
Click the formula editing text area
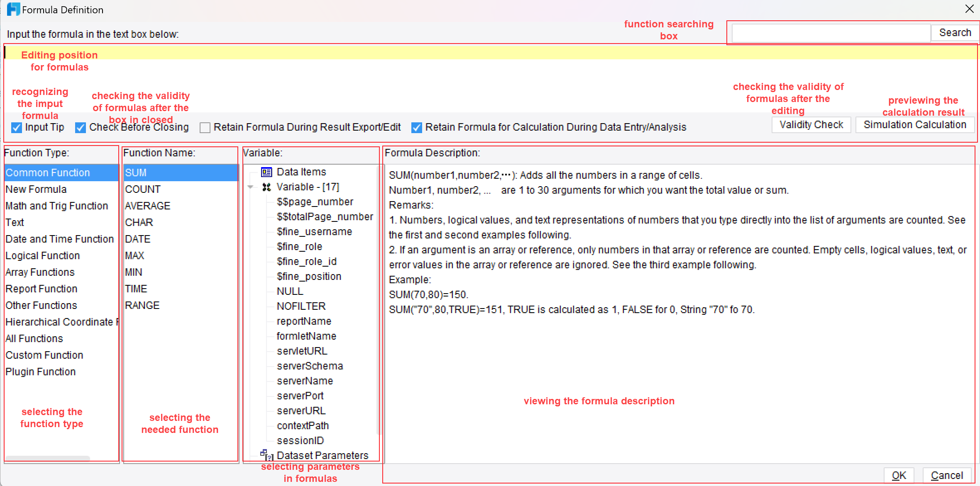(490, 79)
